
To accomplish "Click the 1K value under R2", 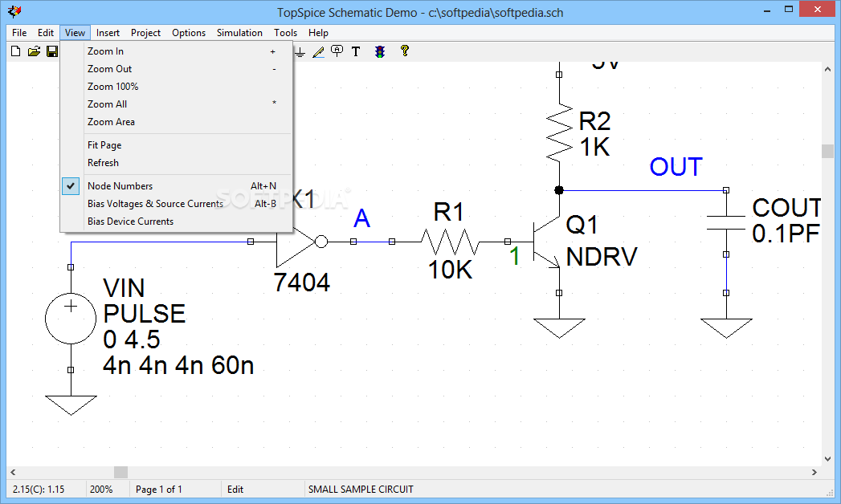I will click(x=595, y=148).
